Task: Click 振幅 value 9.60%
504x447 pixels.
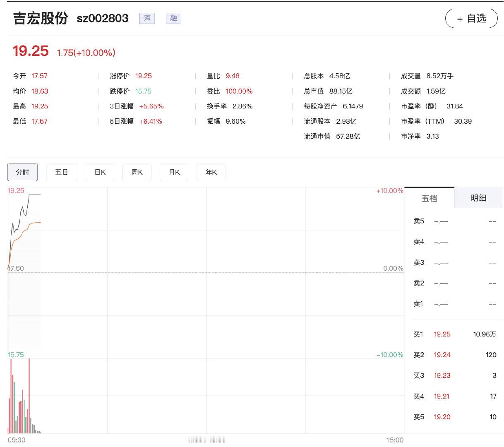Action: tap(235, 122)
